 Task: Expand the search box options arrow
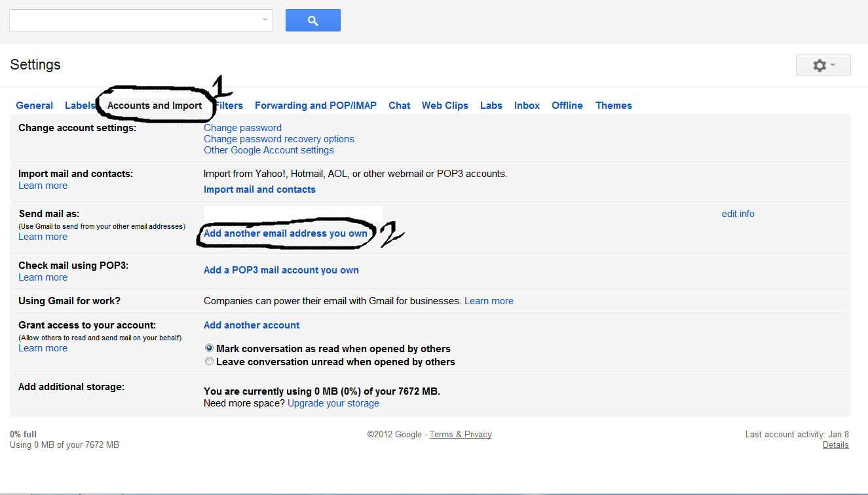[x=265, y=20]
